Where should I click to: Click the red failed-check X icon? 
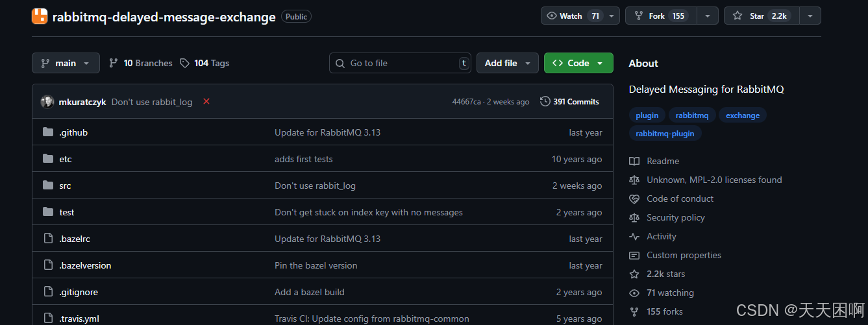pos(206,101)
